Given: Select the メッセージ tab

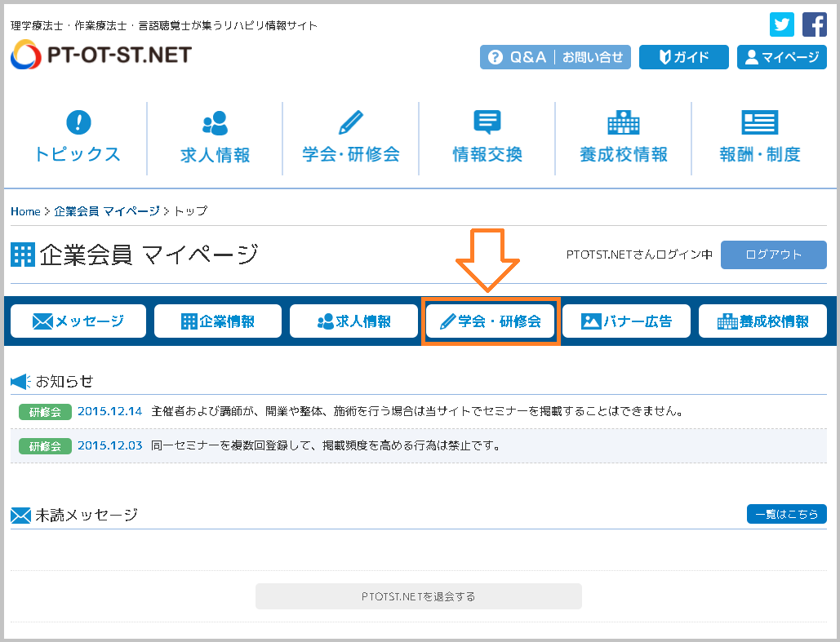Looking at the screenshot, I should pyautogui.click(x=78, y=321).
